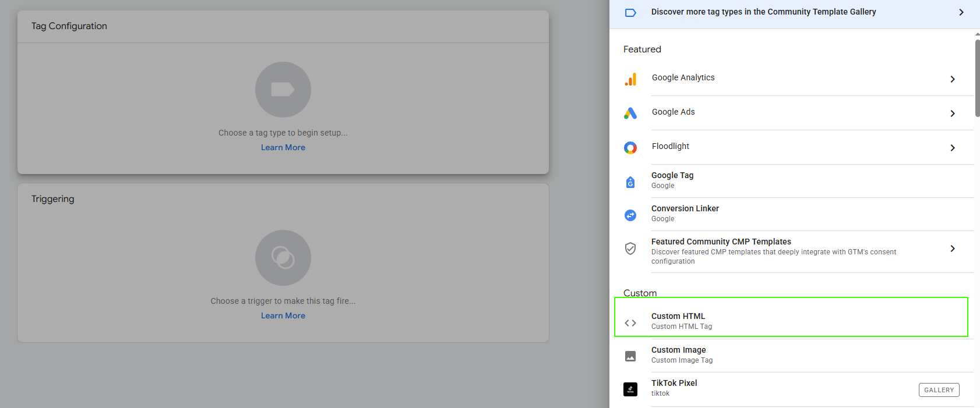Click the 'Choose a tag type to begin setup...' text
Viewport: 980px width, 408px height.
(x=283, y=133)
